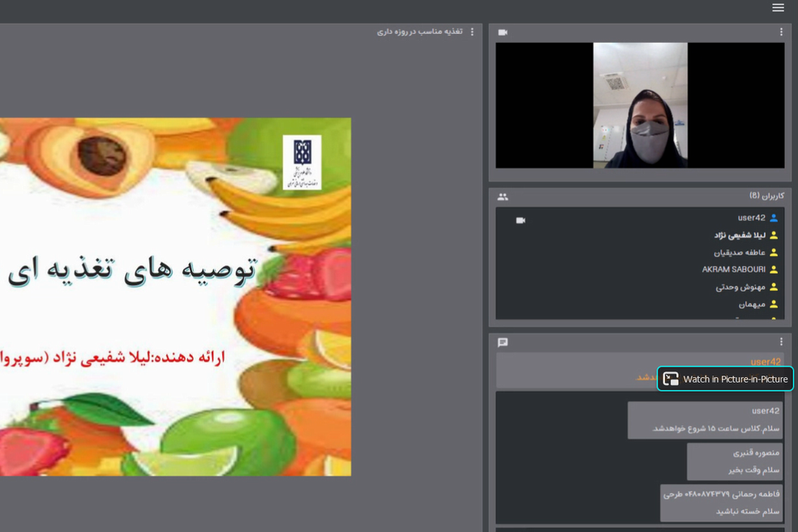Click the میهمان guest entry in users list
This screenshot has height=532, width=798.
(x=751, y=304)
